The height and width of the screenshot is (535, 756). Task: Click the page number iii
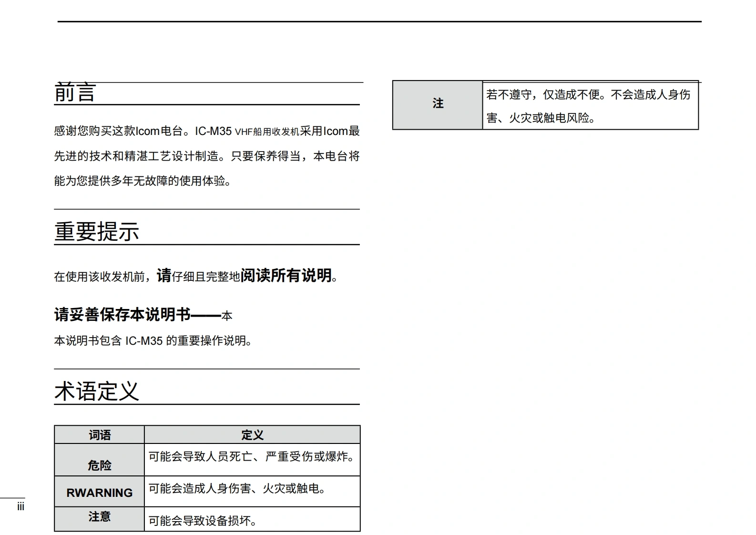[20, 507]
